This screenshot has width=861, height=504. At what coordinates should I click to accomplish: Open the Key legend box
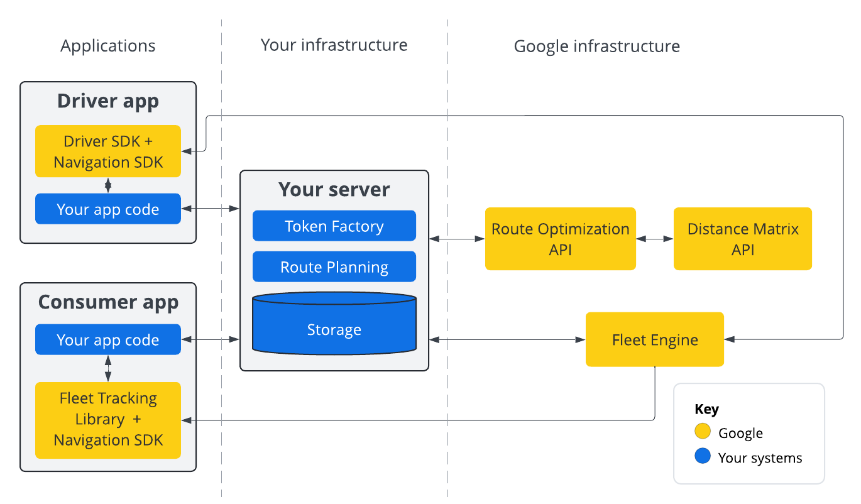(749, 434)
